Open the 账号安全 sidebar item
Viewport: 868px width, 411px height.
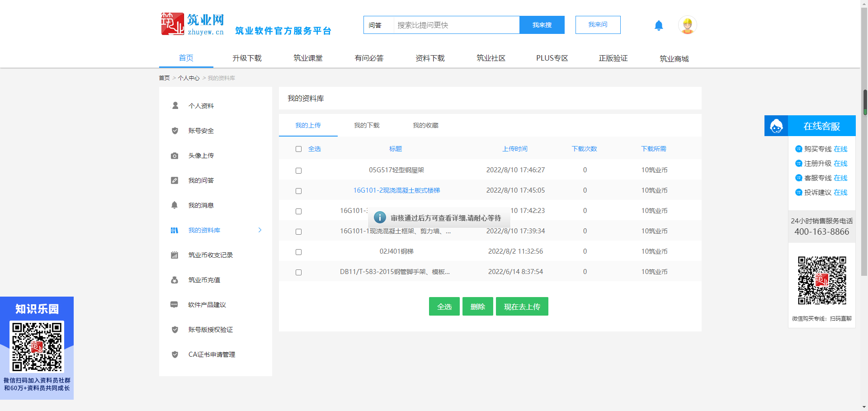tap(201, 131)
